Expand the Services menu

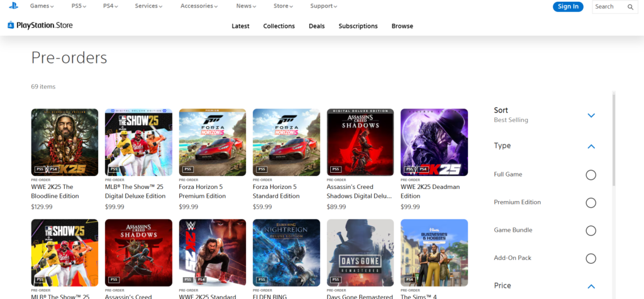(x=148, y=6)
